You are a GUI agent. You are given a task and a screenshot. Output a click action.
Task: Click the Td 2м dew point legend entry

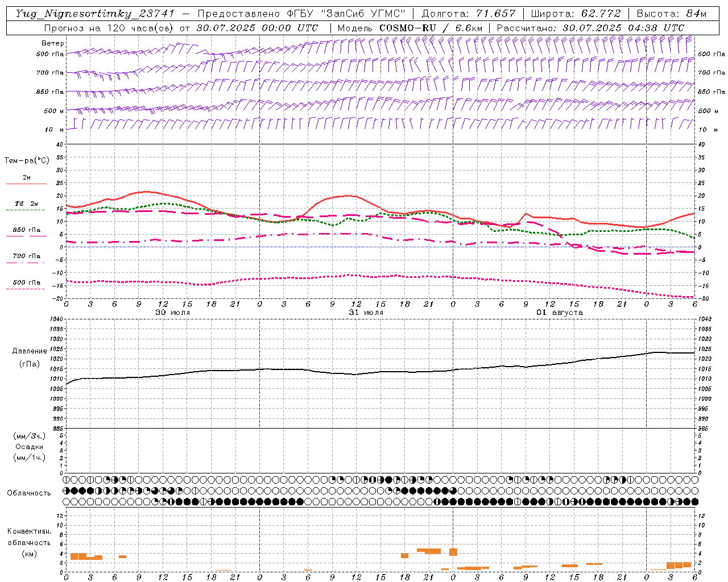[x=27, y=203]
